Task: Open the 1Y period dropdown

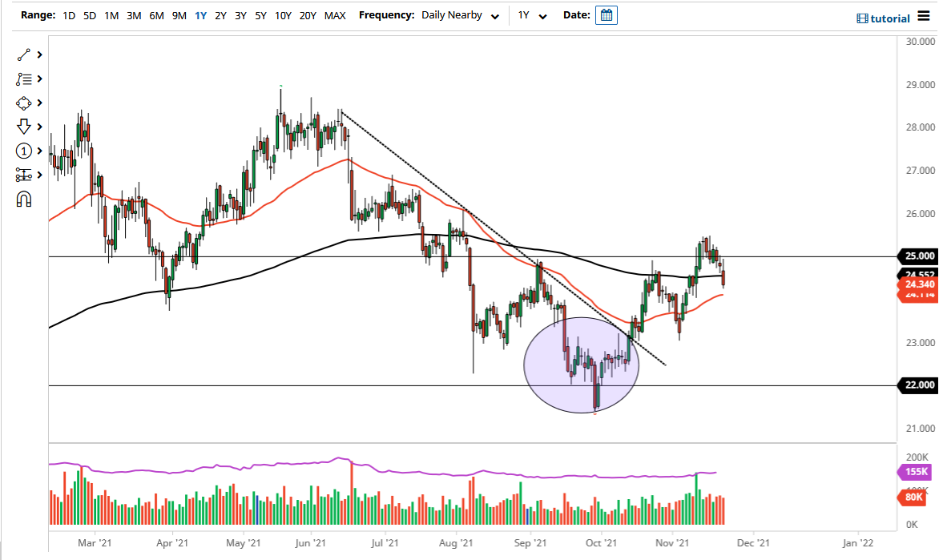Action: [532, 15]
